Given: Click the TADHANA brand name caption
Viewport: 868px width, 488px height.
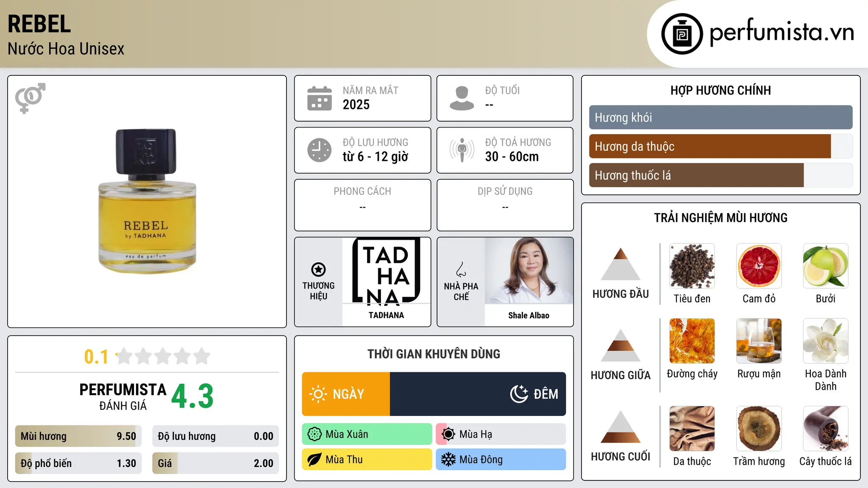Looking at the screenshot, I should click(x=386, y=315).
